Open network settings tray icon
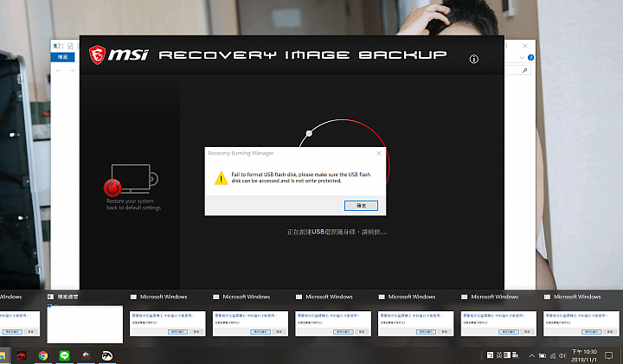 [553, 355]
